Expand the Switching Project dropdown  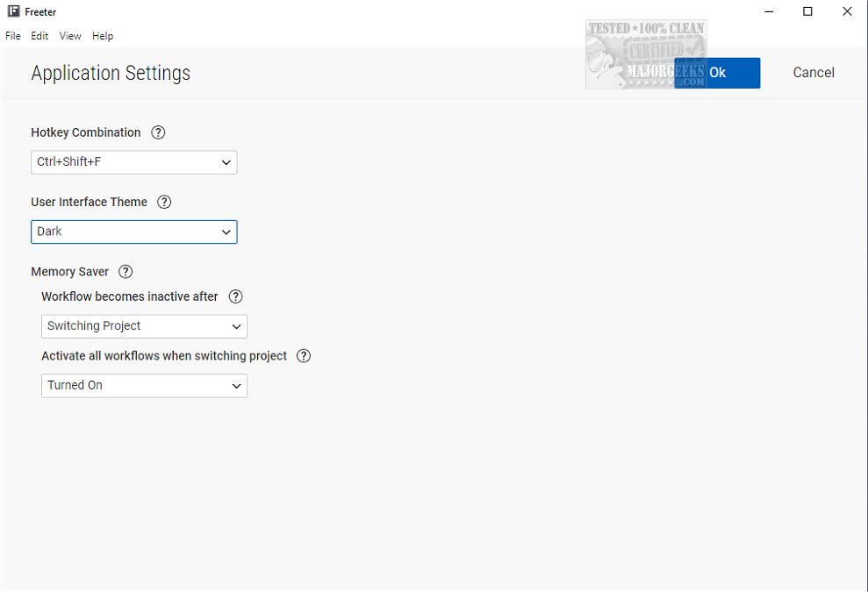pos(144,326)
